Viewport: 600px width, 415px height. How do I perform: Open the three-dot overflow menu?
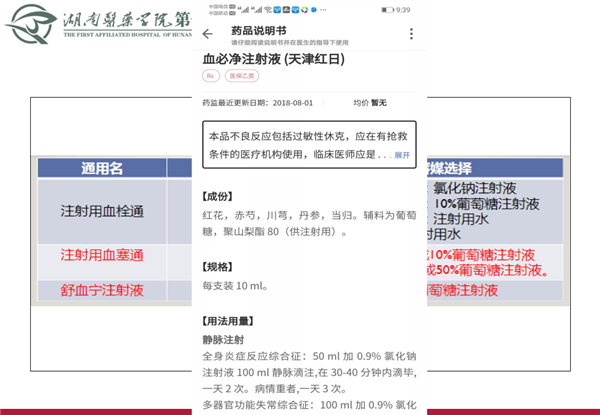point(411,34)
